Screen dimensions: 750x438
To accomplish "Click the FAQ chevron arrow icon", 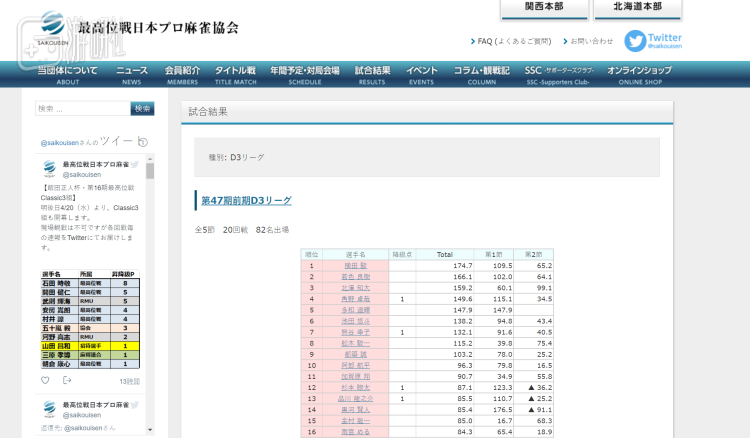I will click(473, 42).
